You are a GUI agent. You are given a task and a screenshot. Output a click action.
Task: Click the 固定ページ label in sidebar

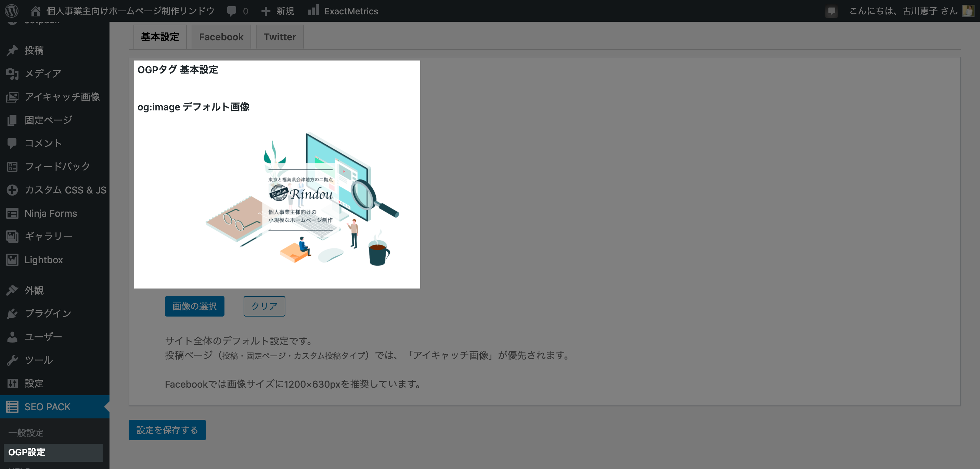pos(48,120)
